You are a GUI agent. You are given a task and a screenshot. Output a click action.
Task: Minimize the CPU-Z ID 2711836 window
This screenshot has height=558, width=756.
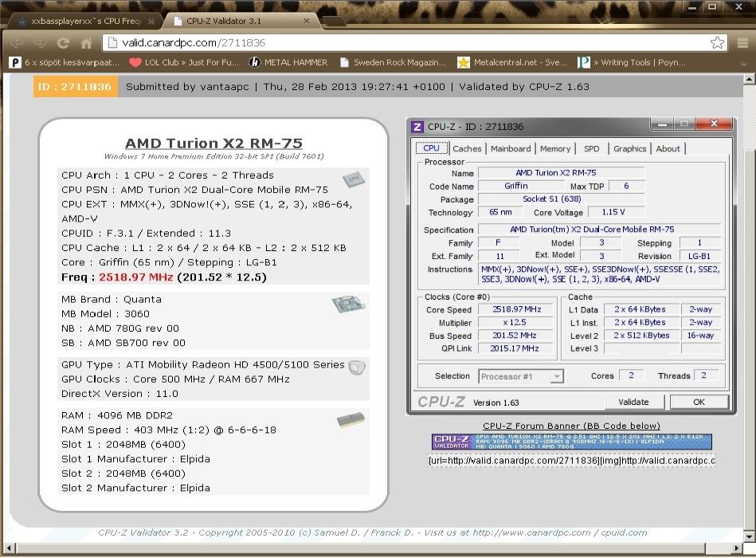[663, 124]
